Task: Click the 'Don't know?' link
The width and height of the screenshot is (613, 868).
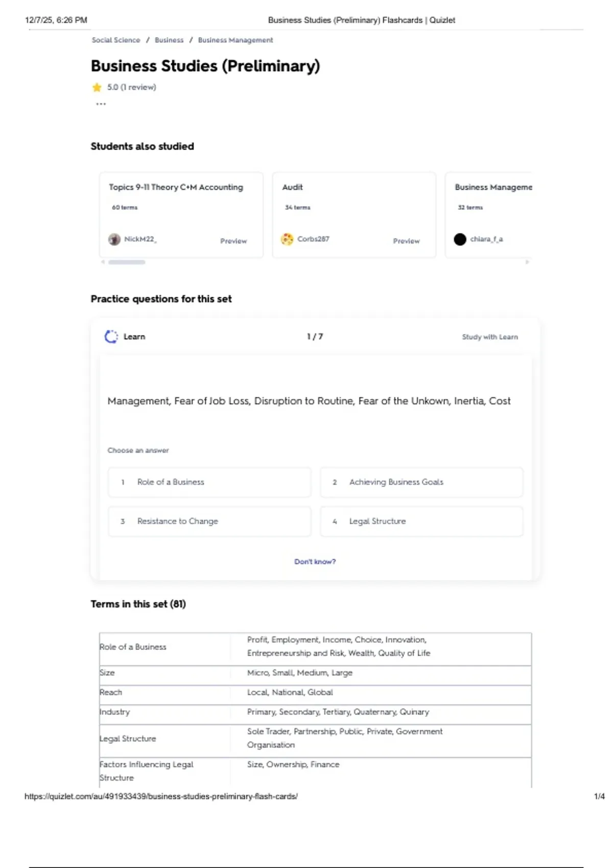Action: (315, 562)
